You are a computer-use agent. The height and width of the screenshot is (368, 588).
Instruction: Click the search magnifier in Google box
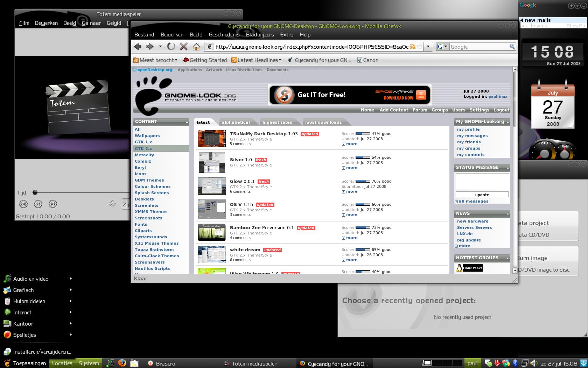[x=512, y=47]
